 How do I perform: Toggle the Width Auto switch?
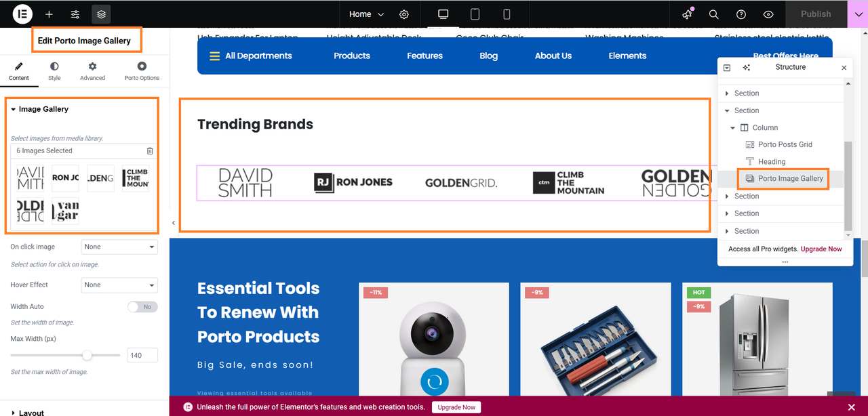pos(142,307)
